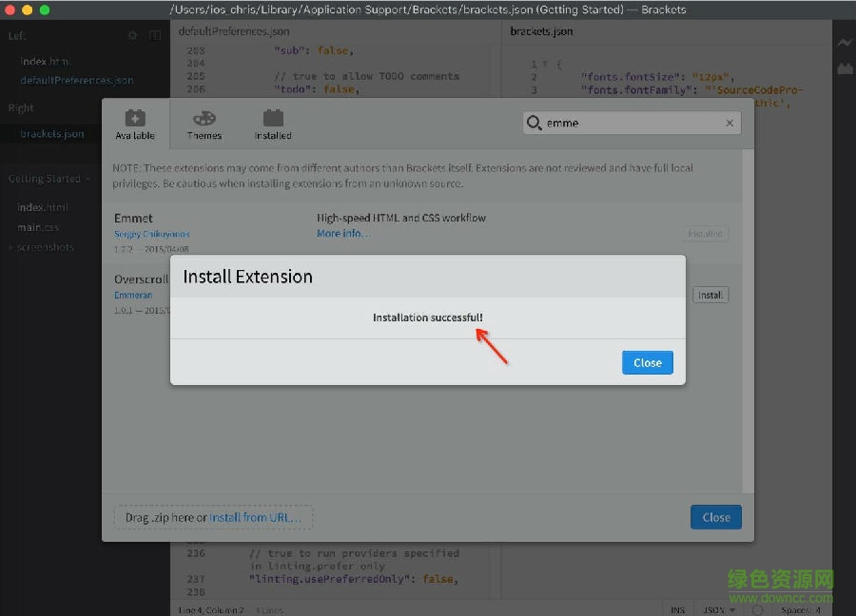This screenshot has height=616, width=856.
Task: Open index.html in Left working files
Action: 45,61
